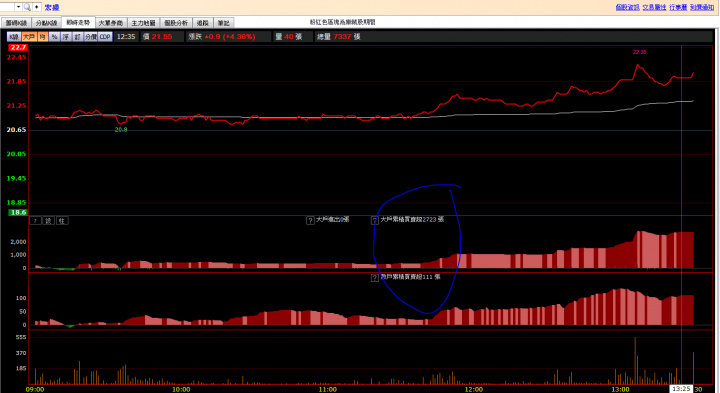This screenshot has width=720, height=393.
Task: Click the 20.8 low price marker
Action: 121,130
